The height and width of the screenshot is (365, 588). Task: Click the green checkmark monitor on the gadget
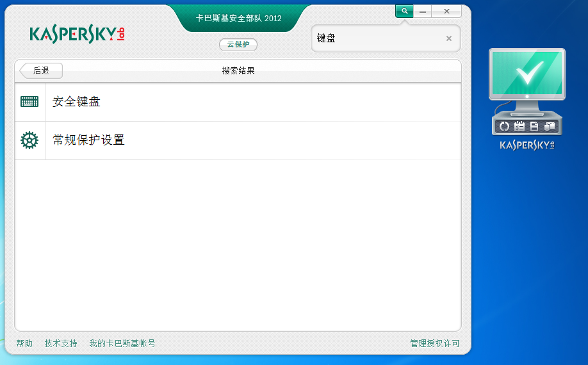[x=527, y=74]
